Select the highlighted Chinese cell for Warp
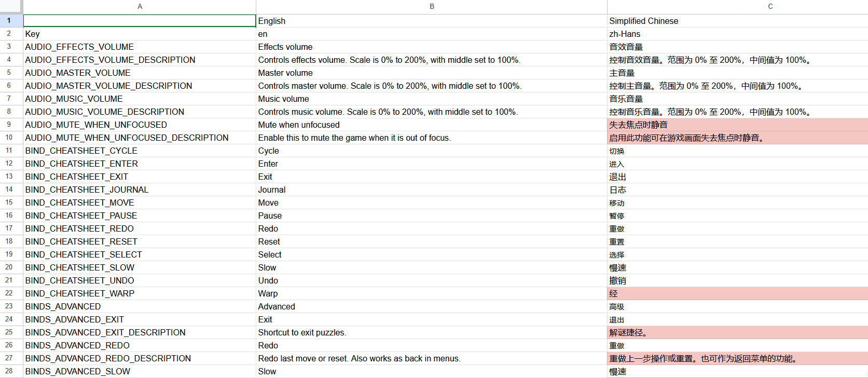Image resolution: width=868 pixels, height=378 pixels. (x=737, y=293)
